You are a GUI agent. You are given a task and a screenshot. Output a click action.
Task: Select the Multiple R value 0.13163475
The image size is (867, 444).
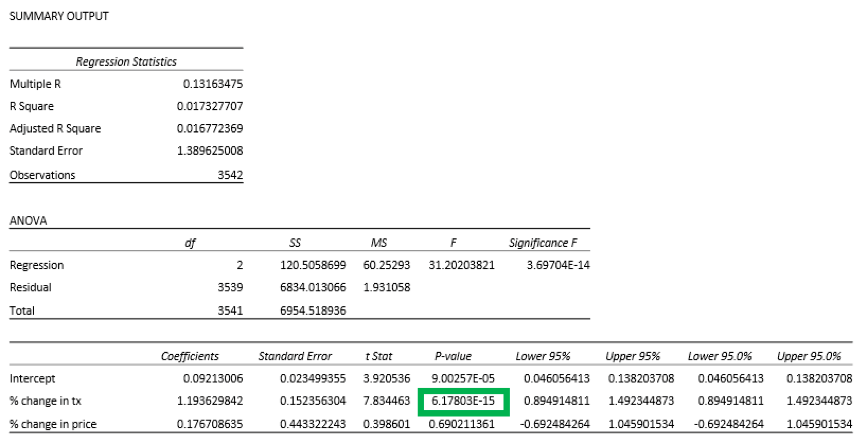[x=213, y=84]
